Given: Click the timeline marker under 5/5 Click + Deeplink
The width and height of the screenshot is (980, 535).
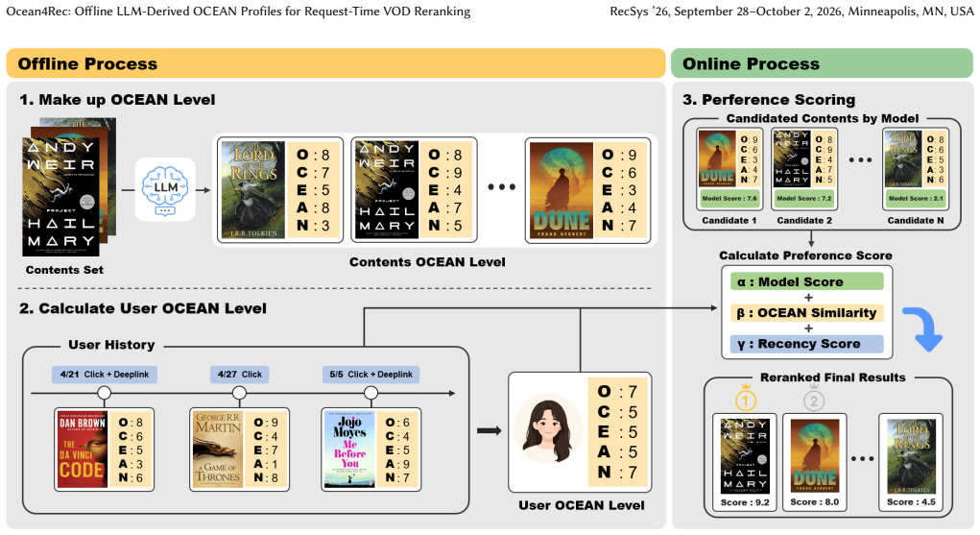Looking at the screenshot, I should (371, 393).
